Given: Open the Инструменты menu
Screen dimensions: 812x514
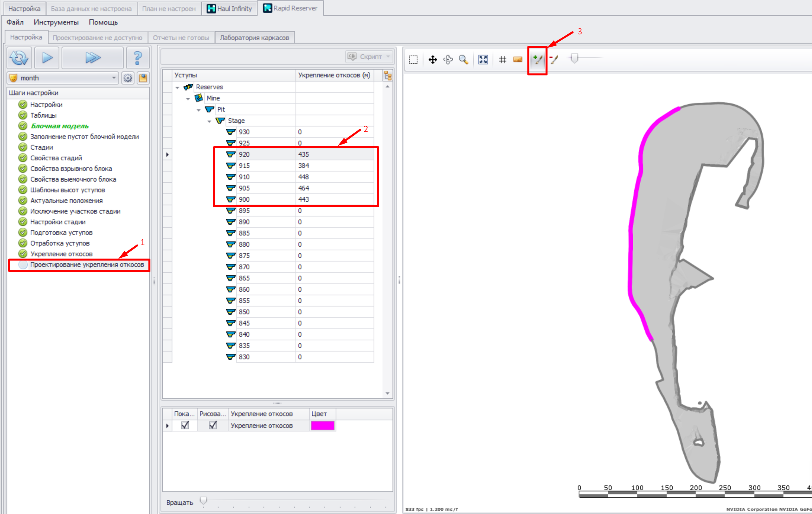Looking at the screenshot, I should point(56,22).
